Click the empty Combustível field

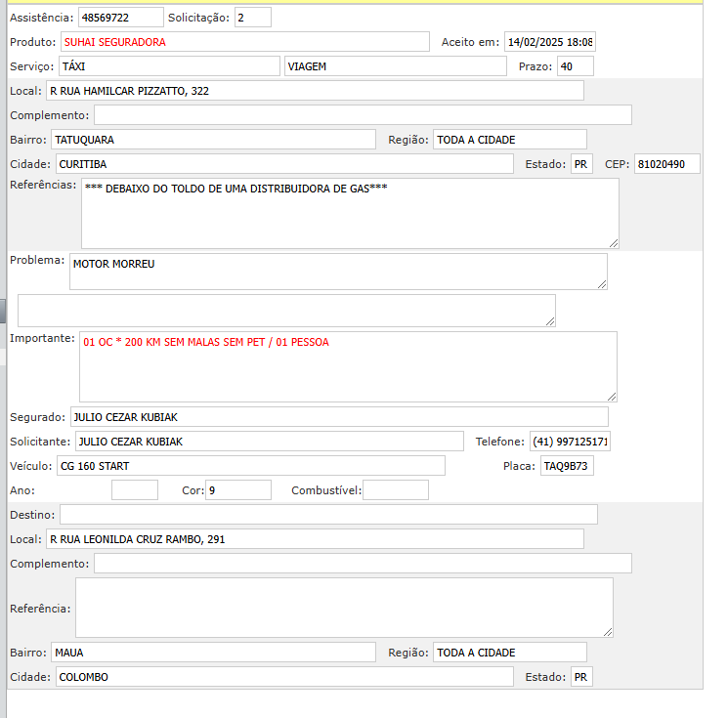pos(395,490)
